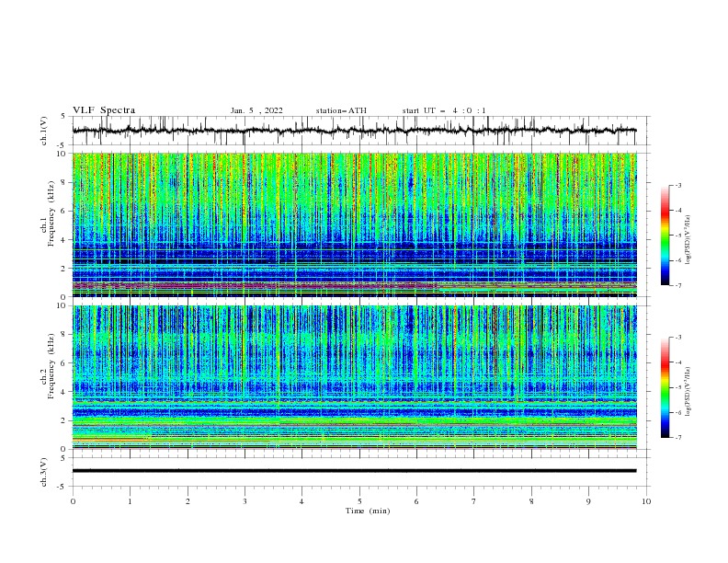Click inside the ch.1 spectrogram panel
The image size is (728, 563).
click(x=354, y=224)
